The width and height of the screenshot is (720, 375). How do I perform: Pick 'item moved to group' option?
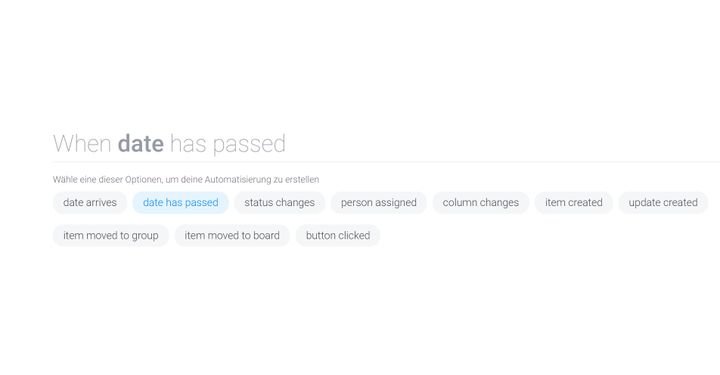coord(111,235)
